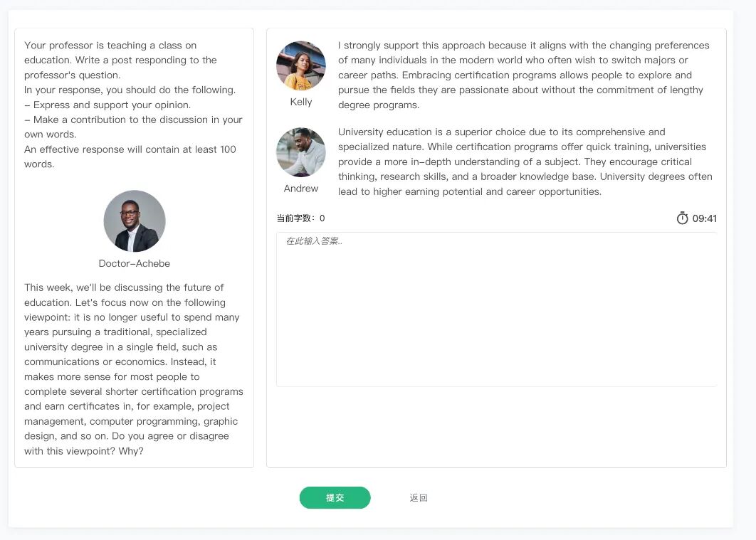This screenshot has width=756, height=540.
Task: Click the 返回 return link
Action: pyautogui.click(x=419, y=498)
